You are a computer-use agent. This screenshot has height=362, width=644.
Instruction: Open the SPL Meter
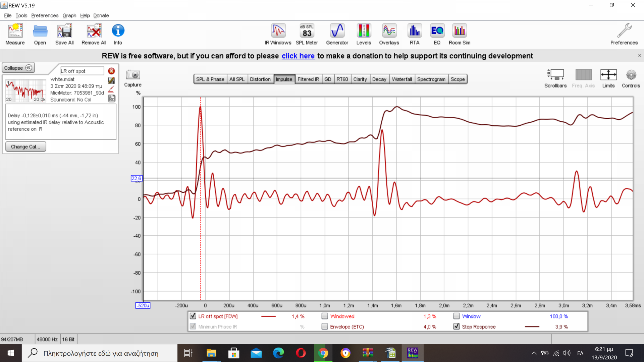click(x=307, y=34)
